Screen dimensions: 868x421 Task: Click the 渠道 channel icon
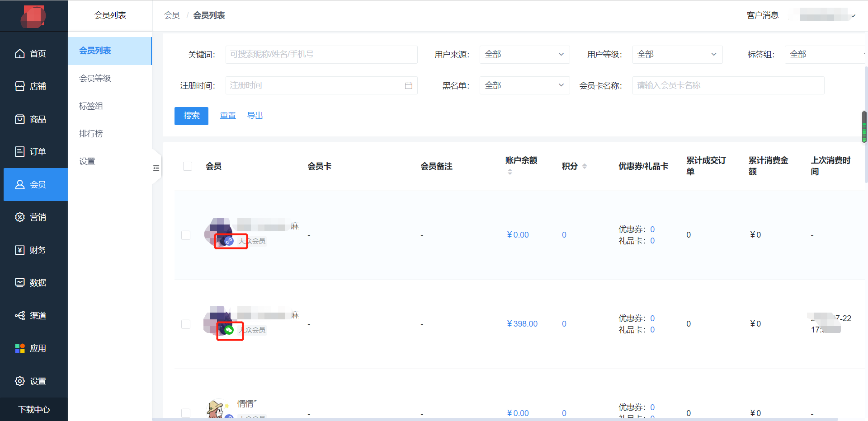[20, 316]
